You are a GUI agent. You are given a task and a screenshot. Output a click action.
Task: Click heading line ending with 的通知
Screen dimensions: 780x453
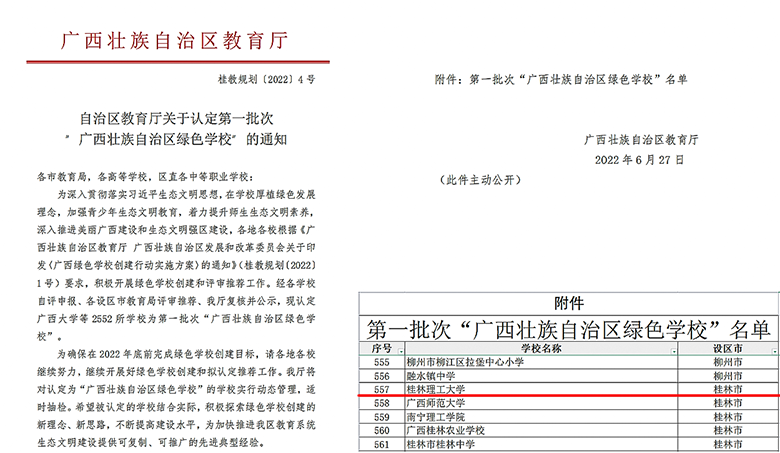tap(176, 139)
